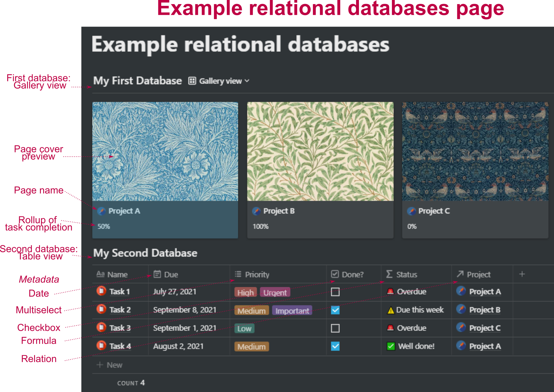The image size is (554, 392).
Task: Open the Task 2 page
Action: (x=120, y=310)
